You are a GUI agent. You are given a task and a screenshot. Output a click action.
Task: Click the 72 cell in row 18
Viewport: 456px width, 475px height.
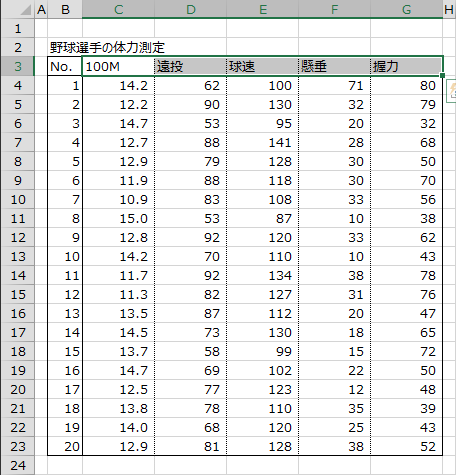coord(407,351)
